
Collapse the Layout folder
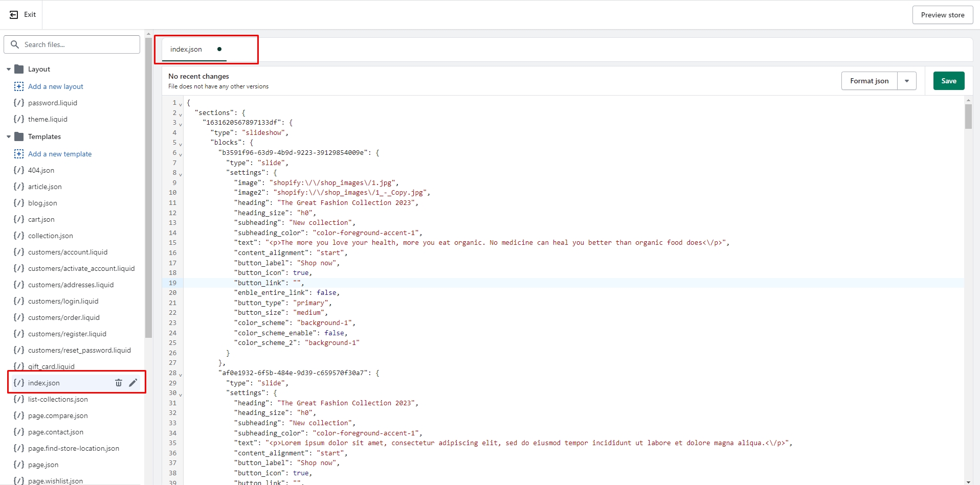[9, 69]
